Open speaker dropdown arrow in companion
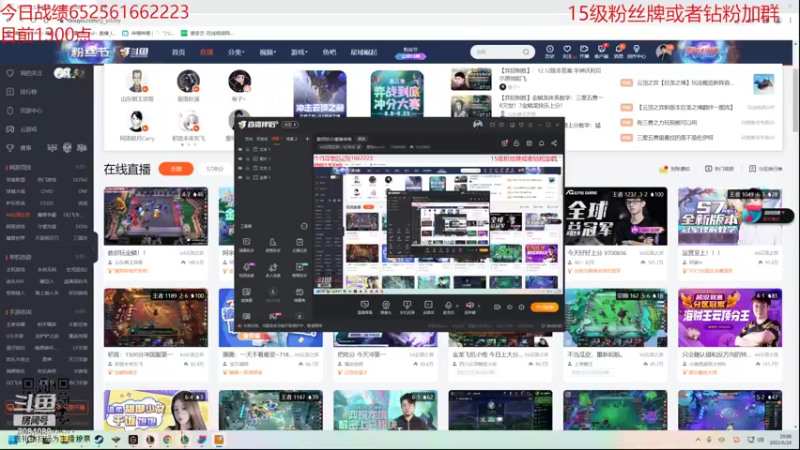 [x=478, y=307]
